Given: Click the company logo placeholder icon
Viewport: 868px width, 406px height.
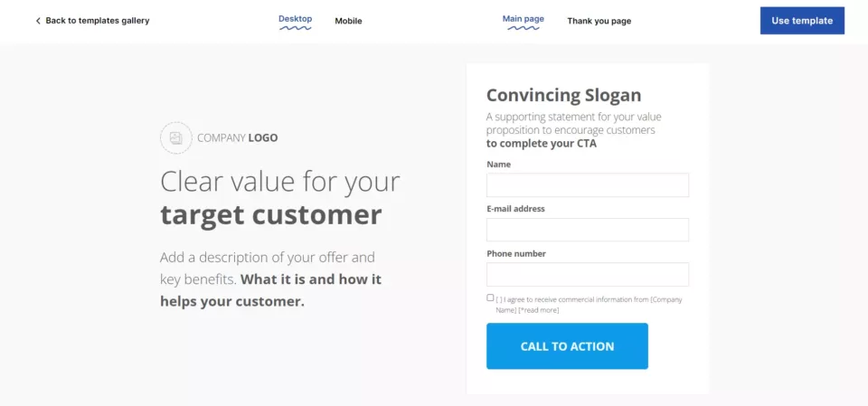Looking at the screenshot, I should 175,137.
